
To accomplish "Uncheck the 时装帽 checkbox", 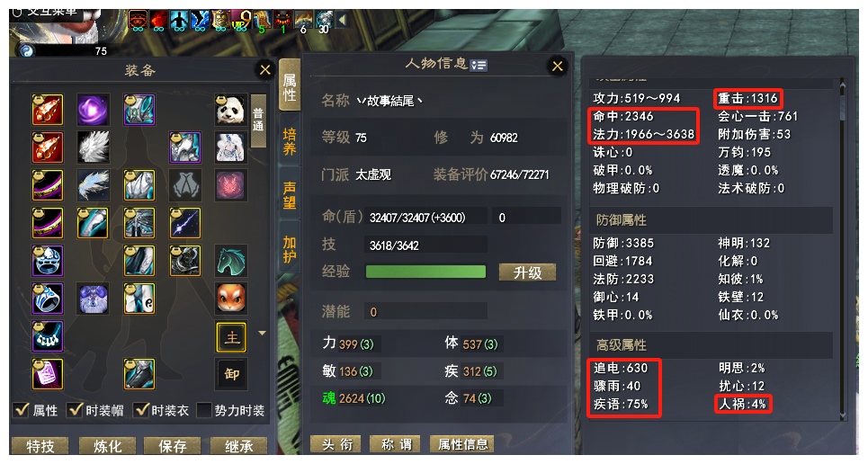I will click(75, 410).
